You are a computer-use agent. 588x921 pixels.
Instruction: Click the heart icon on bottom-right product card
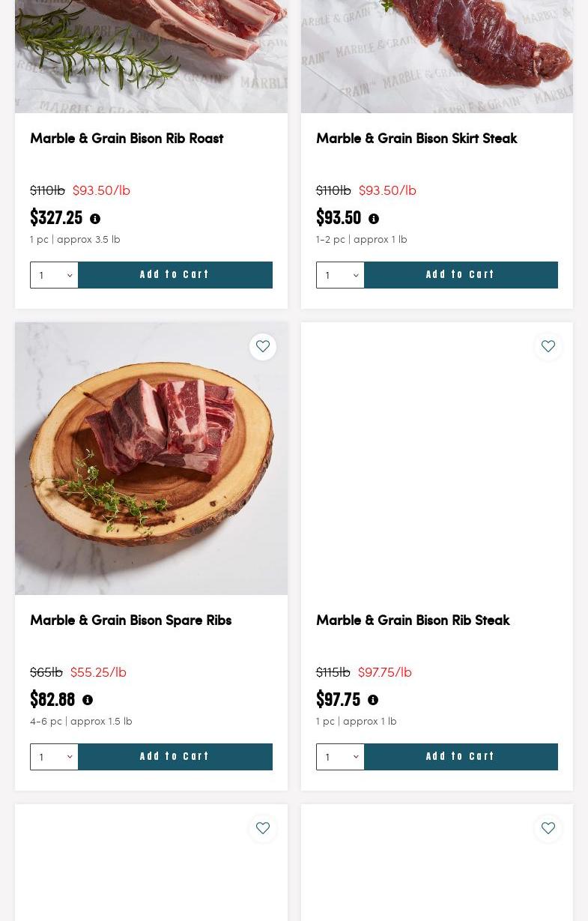point(548,829)
